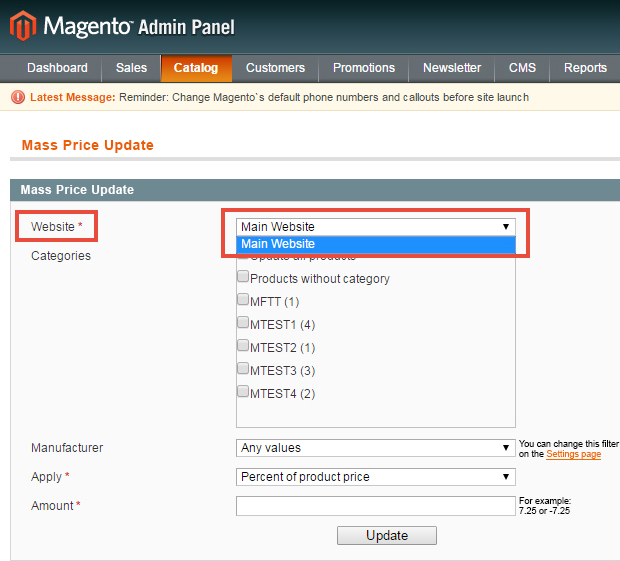Click the Categories field label
This screenshot has height=561, width=620.
tap(61, 256)
